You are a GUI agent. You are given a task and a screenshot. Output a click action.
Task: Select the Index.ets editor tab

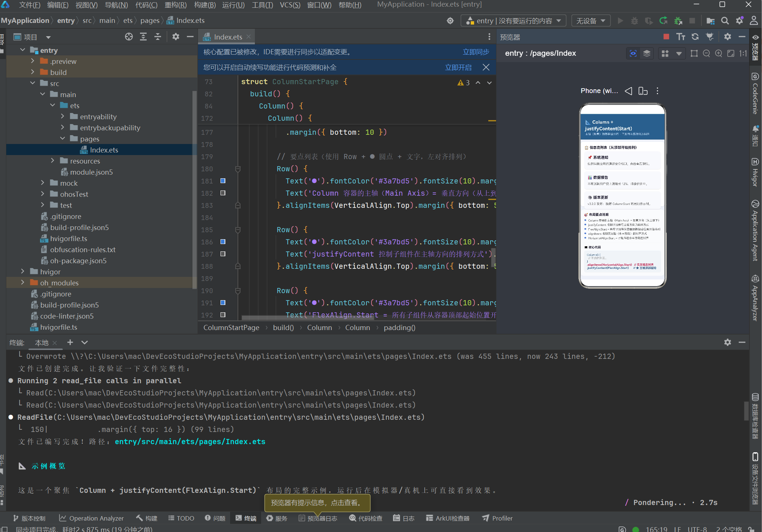click(x=228, y=37)
